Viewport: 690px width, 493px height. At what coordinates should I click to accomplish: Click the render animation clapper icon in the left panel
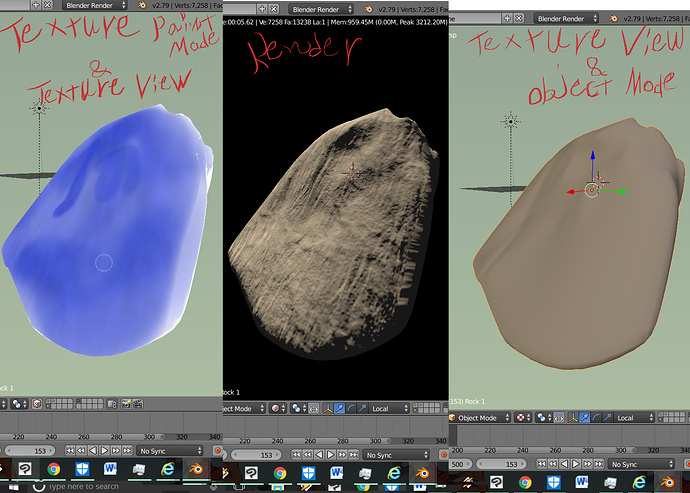(x=138, y=404)
